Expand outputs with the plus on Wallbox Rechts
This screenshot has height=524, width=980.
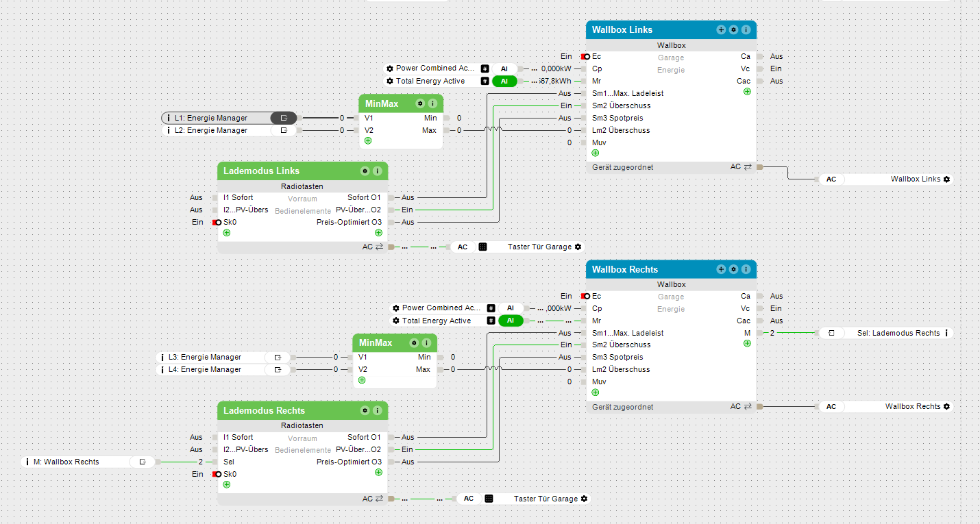point(747,343)
